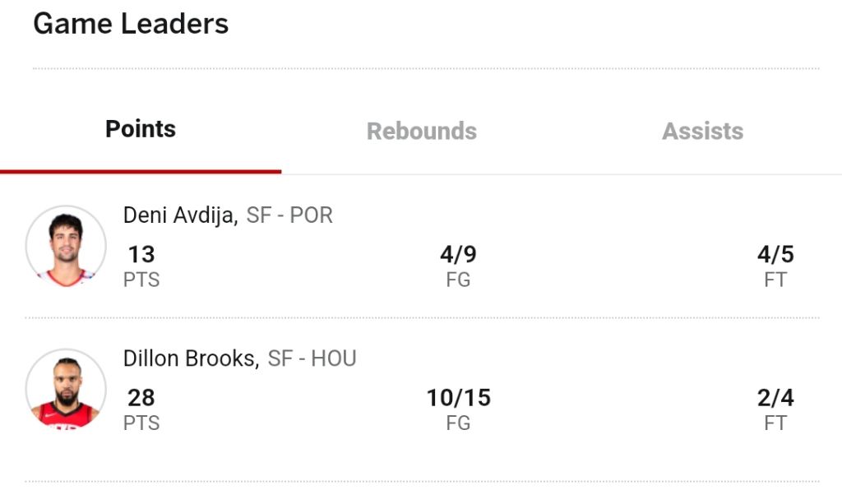Image resolution: width=842 pixels, height=504 pixels.
Task: Click PTS label under Avdija's score
Action: (141, 280)
